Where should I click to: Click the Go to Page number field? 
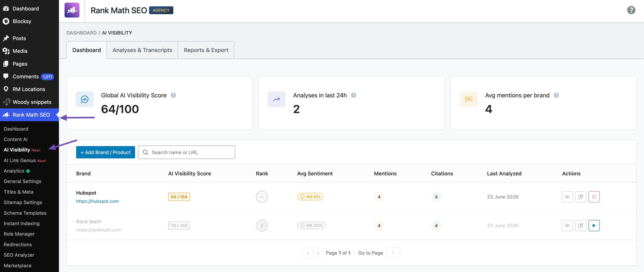tap(393, 253)
